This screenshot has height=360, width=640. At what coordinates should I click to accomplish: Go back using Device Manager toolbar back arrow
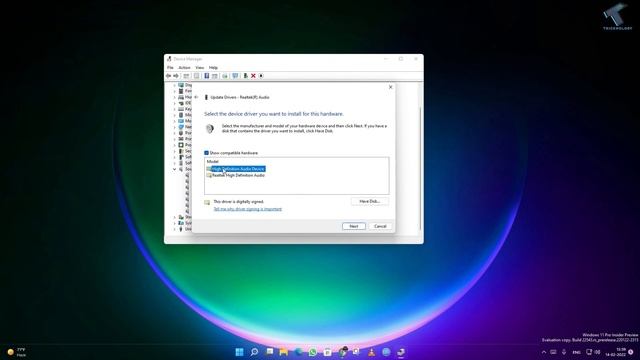click(168, 76)
